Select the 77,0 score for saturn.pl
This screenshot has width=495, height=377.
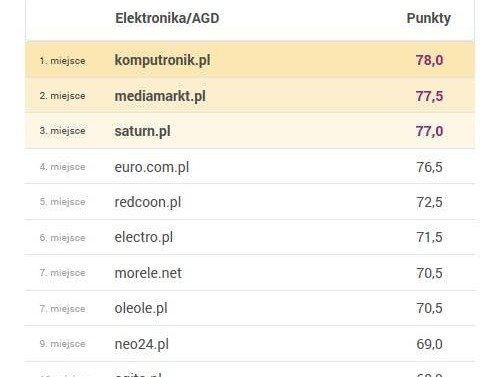pyautogui.click(x=429, y=131)
